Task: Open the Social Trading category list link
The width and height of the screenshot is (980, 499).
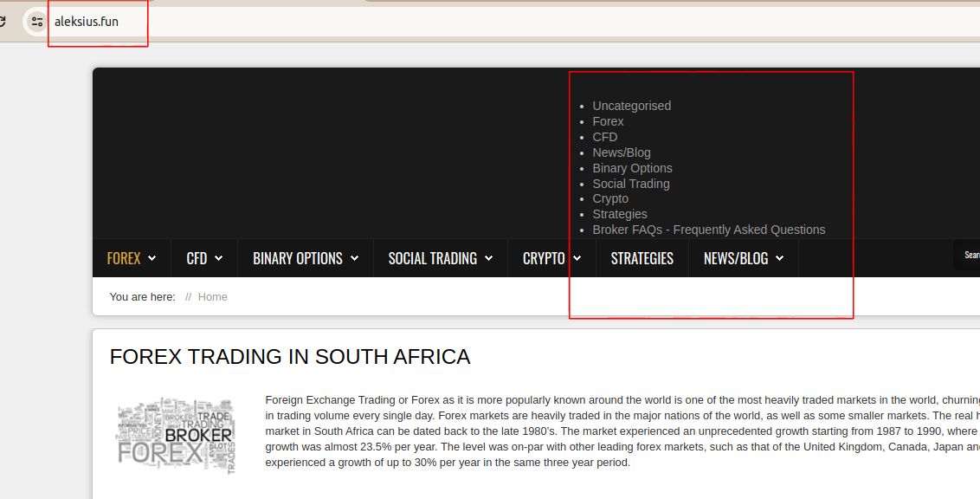Action: pos(630,184)
